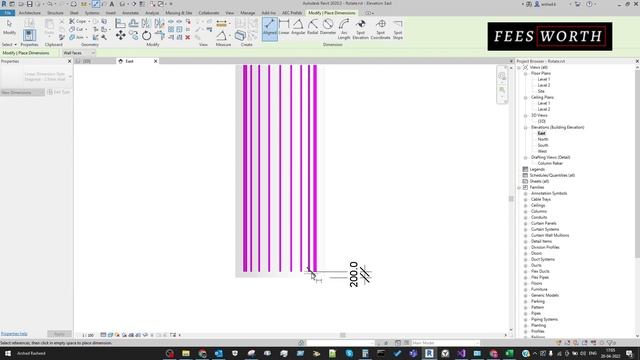Viewport: 640px width, 360px height.
Task: Close the East view tab
Action: (x=156, y=61)
